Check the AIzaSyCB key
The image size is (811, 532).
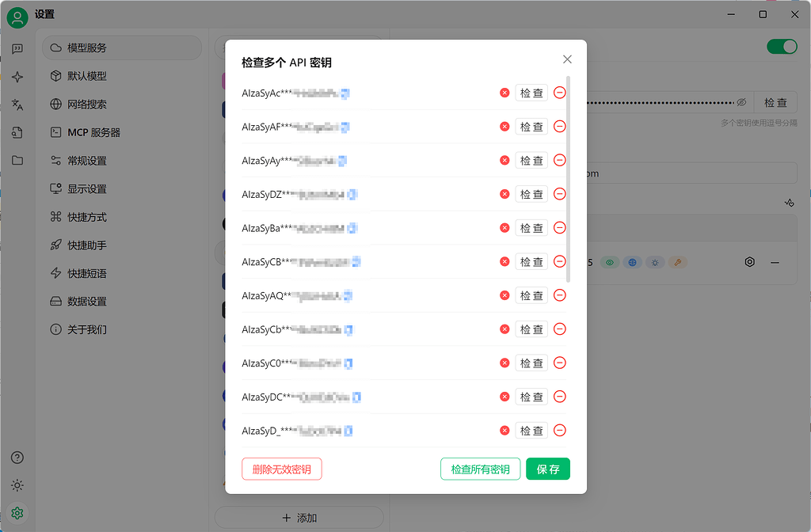click(x=531, y=261)
